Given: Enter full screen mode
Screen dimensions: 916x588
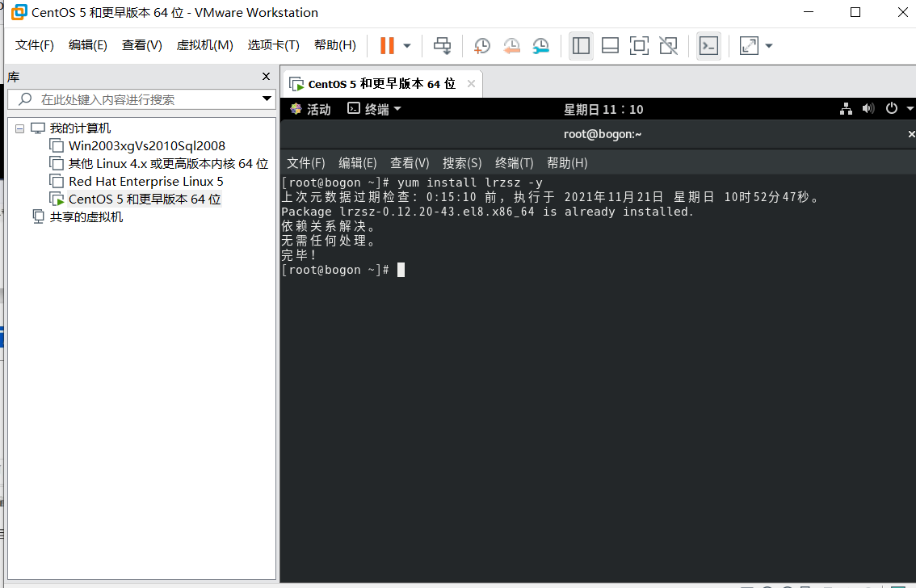Looking at the screenshot, I should click(x=639, y=45).
